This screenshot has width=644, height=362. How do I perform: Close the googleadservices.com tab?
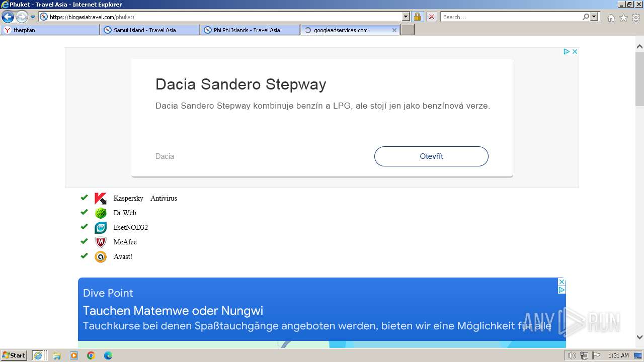tap(394, 30)
